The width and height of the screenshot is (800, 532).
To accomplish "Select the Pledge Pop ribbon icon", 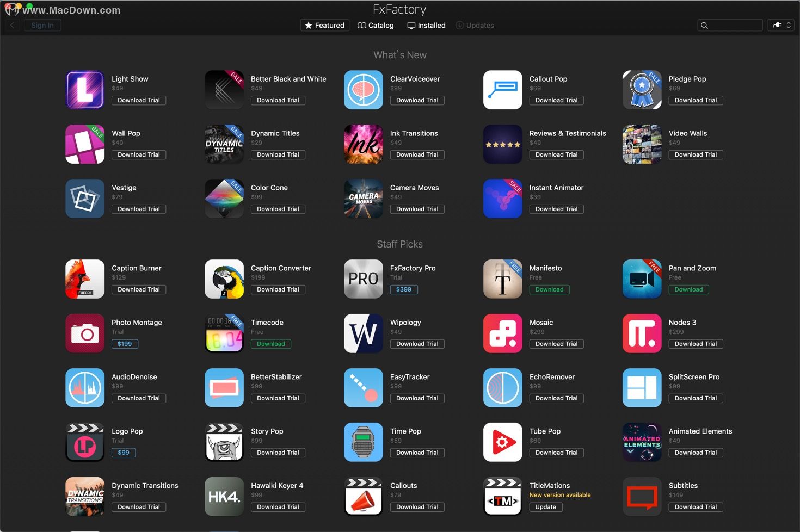I will [642, 90].
